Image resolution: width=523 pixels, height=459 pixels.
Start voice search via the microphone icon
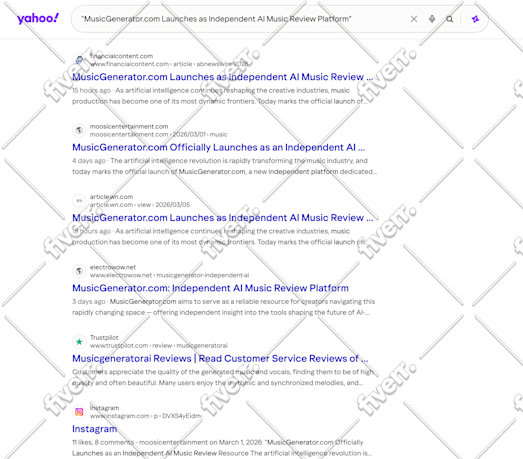click(432, 19)
